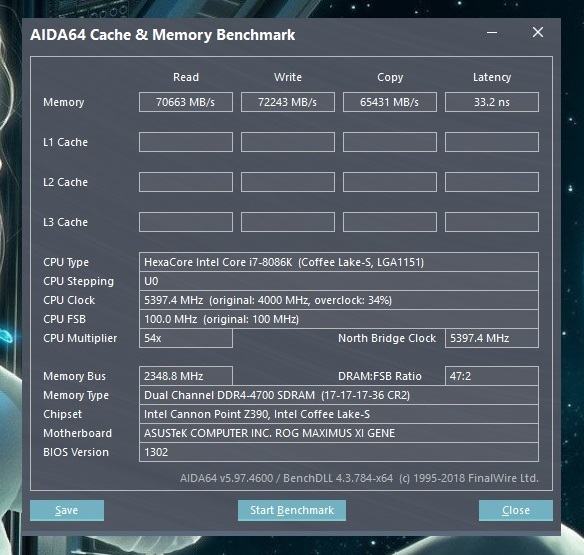Click the L1 Cache Write result box
This screenshot has height=555, width=584.
coord(288,142)
